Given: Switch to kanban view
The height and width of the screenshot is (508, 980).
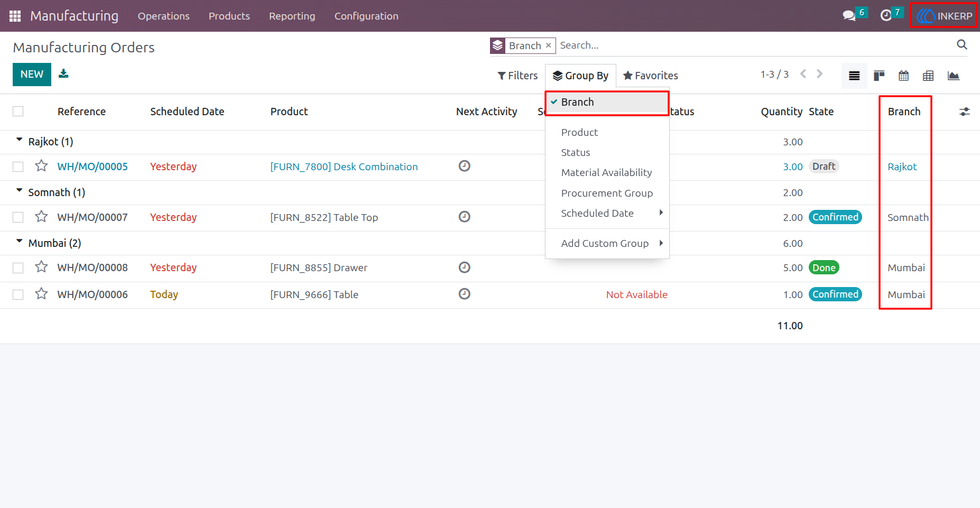Looking at the screenshot, I should (879, 76).
